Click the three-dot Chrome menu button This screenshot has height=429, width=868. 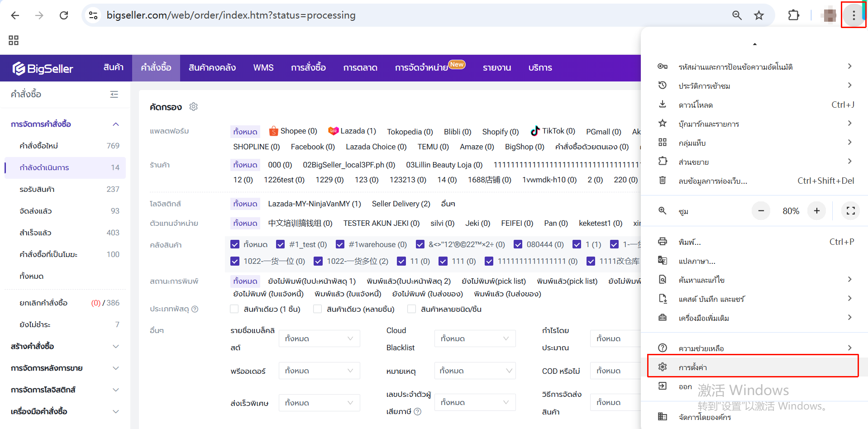[854, 15]
